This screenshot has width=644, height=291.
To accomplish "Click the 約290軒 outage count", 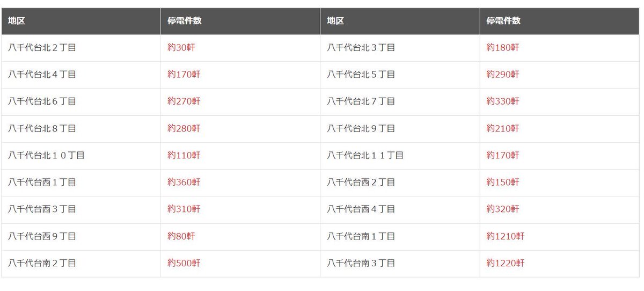I will pyautogui.click(x=503, y=75).
